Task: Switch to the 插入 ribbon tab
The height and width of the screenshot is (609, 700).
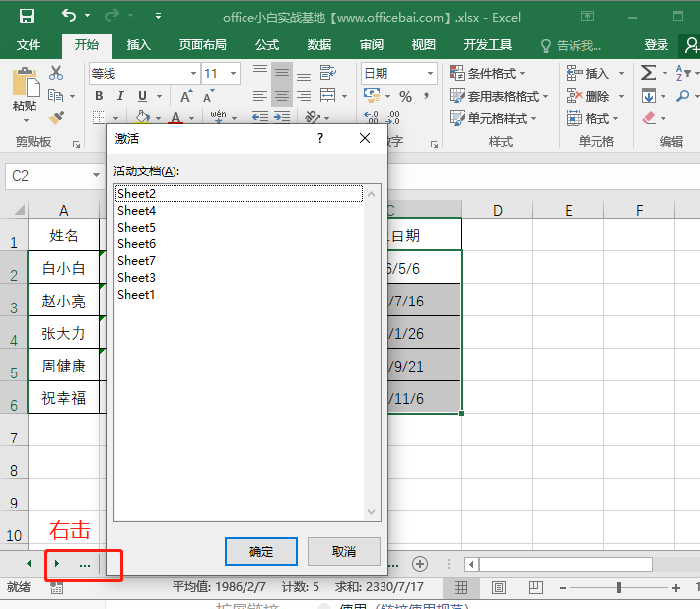Action: pyautogui.click(x=138, y=45)
